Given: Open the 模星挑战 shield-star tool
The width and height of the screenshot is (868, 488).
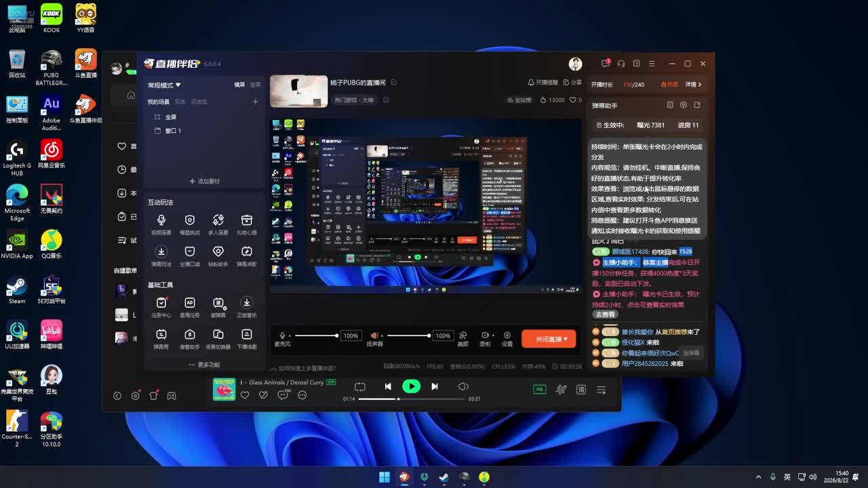Looking at the screenshot, I should [x=190, y=224].
